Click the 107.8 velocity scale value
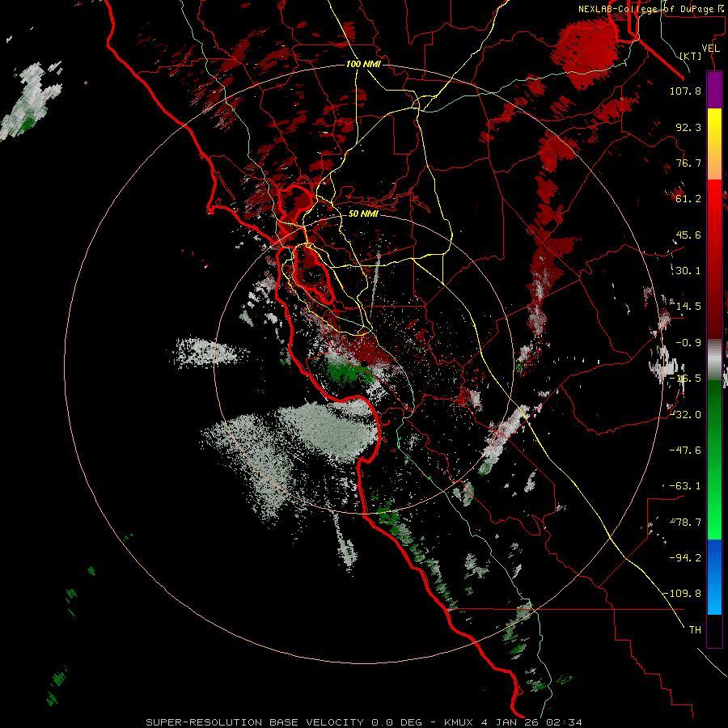This screenshot has height=728, width=728. coord(685,91)
